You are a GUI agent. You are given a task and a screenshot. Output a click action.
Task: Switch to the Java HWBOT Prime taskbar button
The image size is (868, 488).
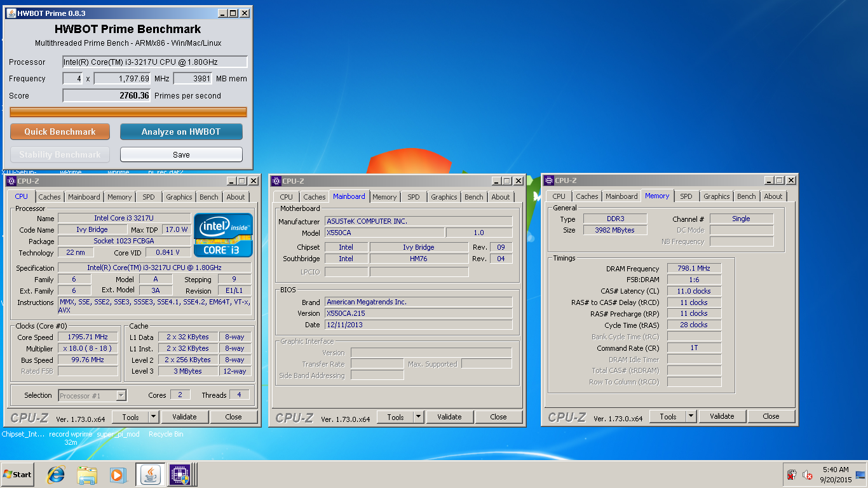tap(150, 475)
